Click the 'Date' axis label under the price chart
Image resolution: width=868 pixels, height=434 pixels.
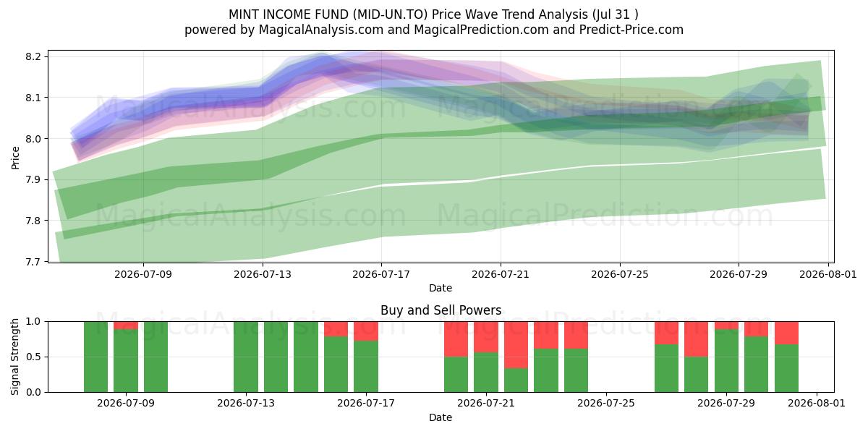pyautogui.click(x=441, y=288)
